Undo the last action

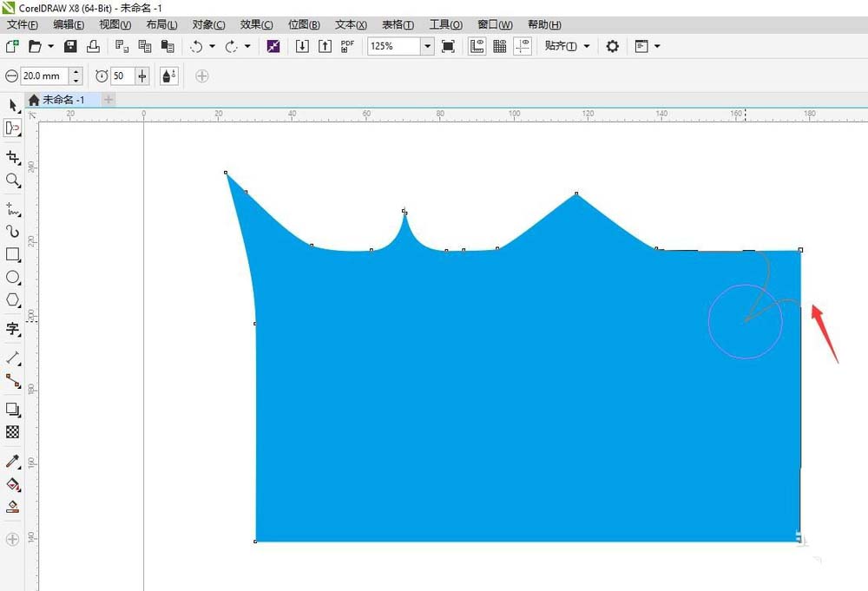tap(196, 47)
